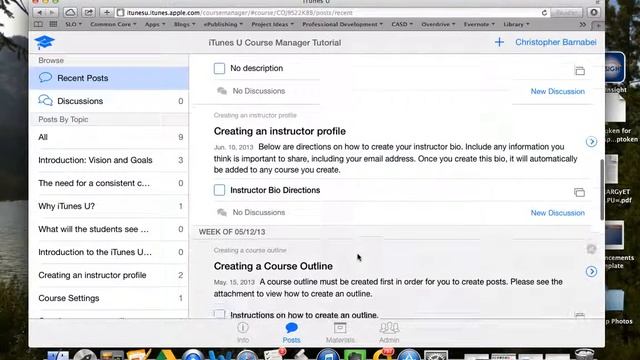Select What will the students see ... topic
Screen dimensions: 640x360
pos(109,229)
